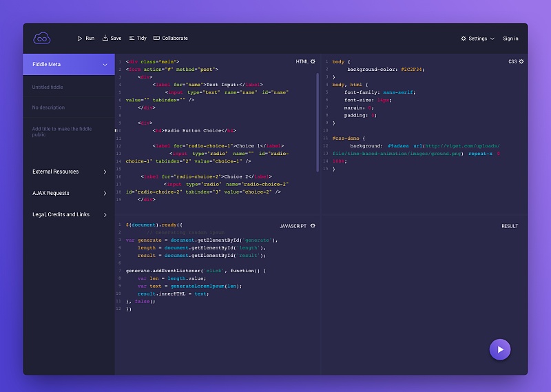551x392 pixels.
Task: Click the round purple play button
Action: (x=500, y=349)
